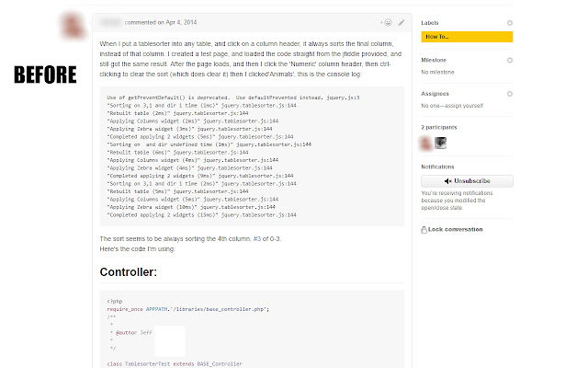Click the Notifications section heading

(x=437, y=167)
